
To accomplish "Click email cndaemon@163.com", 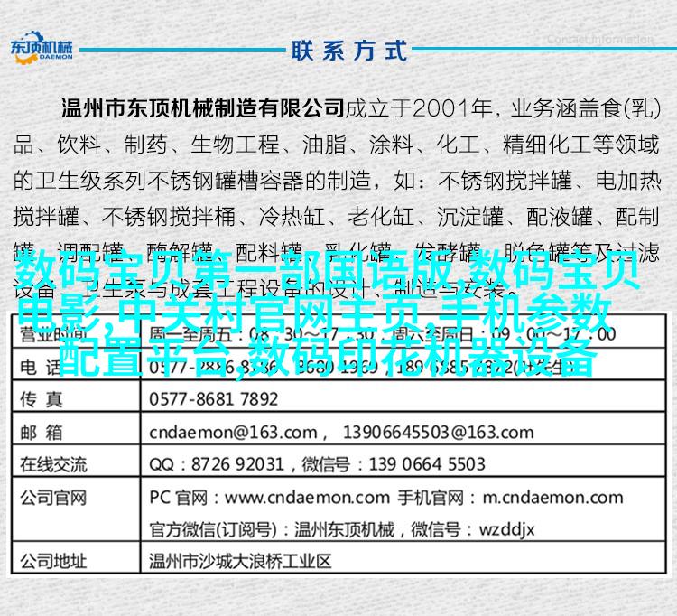I will tap(233, 433).
